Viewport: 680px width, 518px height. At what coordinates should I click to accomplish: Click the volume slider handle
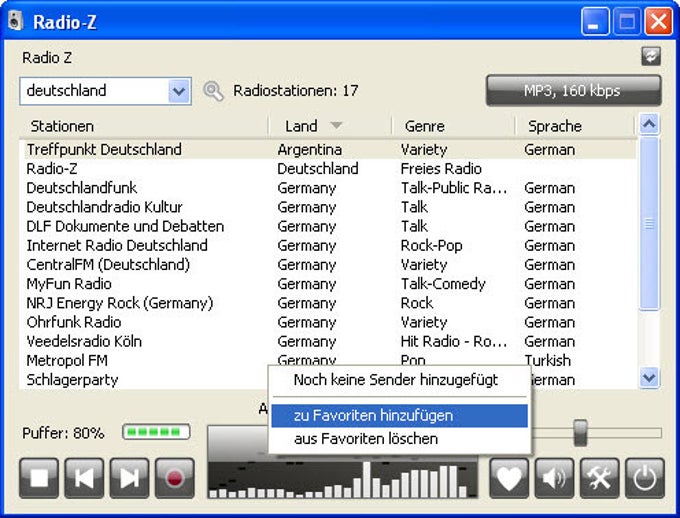(580, 433)
